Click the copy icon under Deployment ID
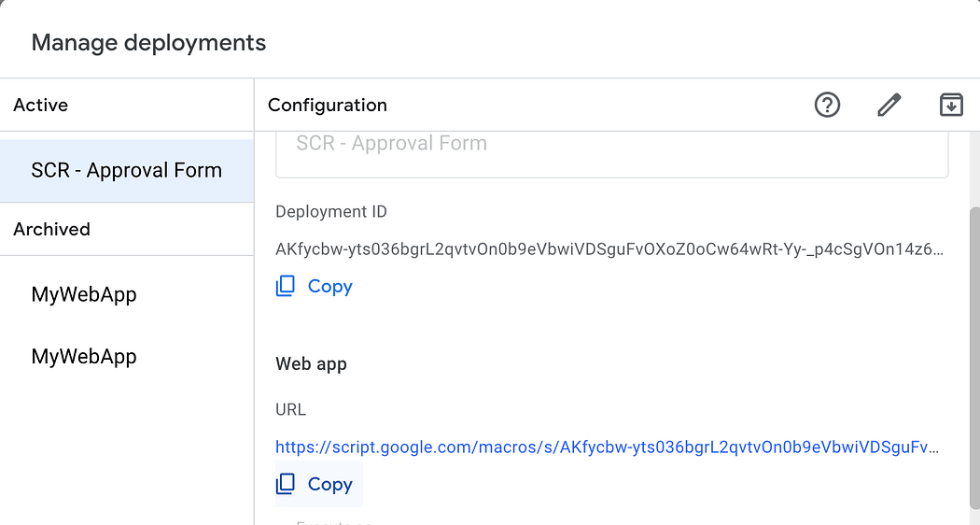The height and width of the screenshot is (525, 980). pyautogui.click(x=287, y=286)
